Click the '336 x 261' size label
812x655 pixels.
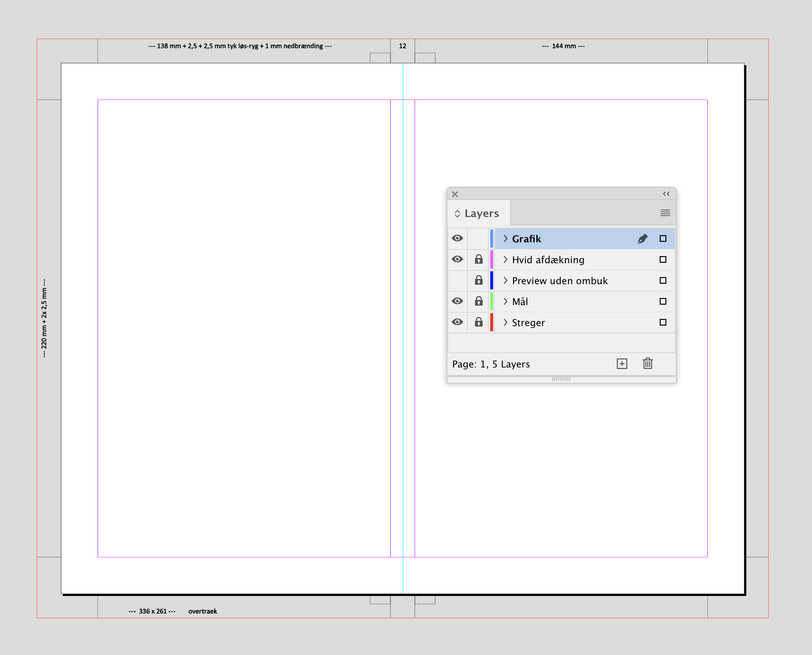pyautogui.click(x=153, y=611)
